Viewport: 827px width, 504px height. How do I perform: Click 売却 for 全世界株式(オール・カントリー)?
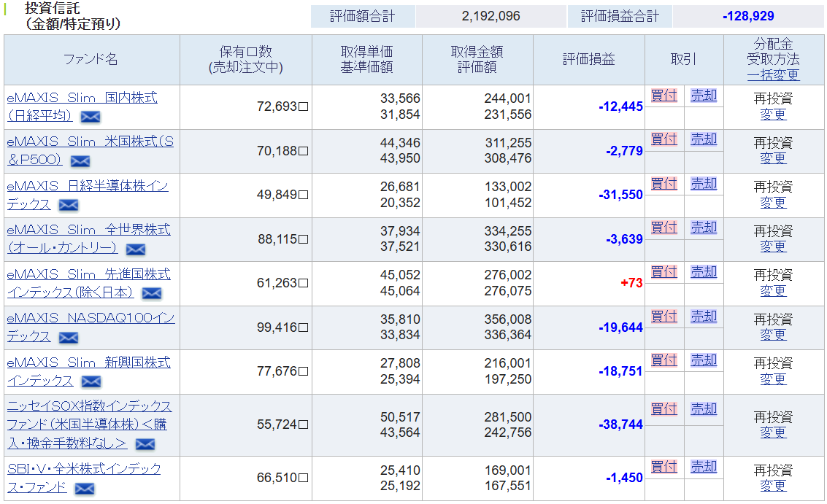[704, 228]
